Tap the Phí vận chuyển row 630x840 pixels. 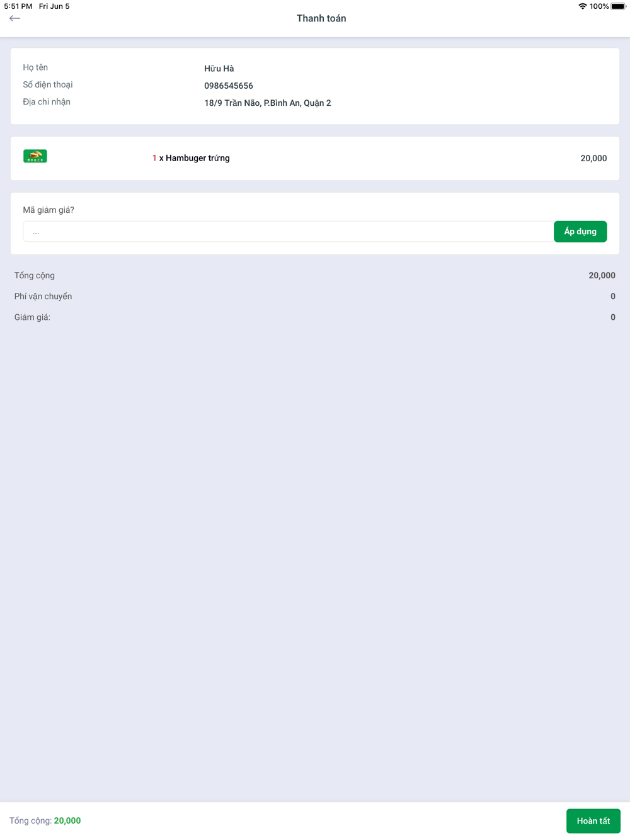pyautogui.click(x=315, y=296)
